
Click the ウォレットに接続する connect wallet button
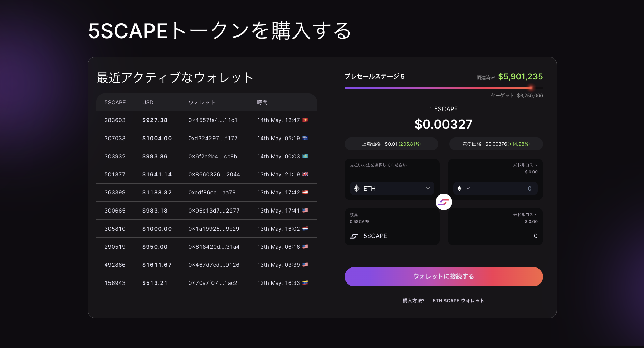pyautogui.click(x=443, y=276)
